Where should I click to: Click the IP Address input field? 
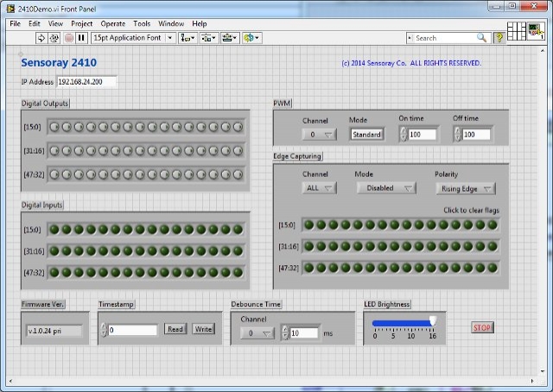tap(86, 82)
